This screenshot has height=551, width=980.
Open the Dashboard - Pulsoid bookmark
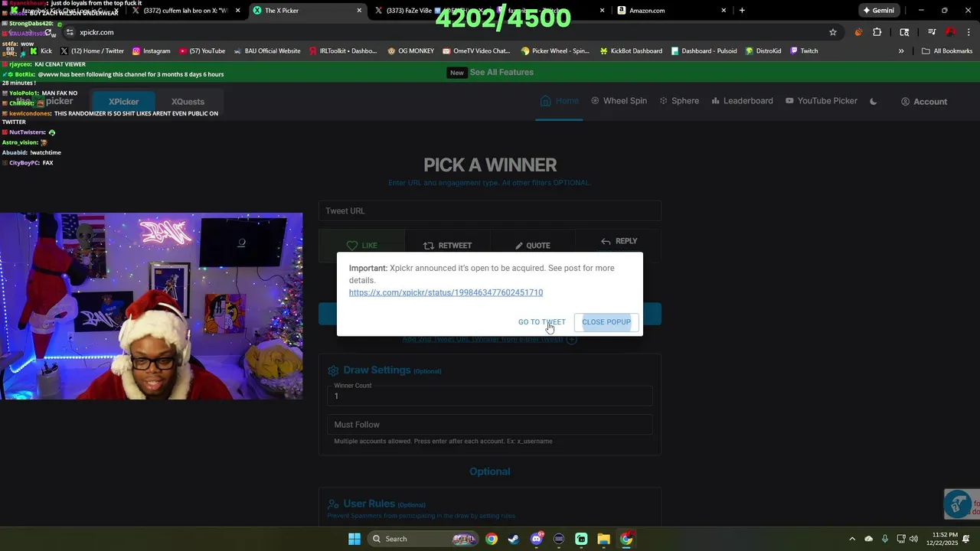(704, 51)
